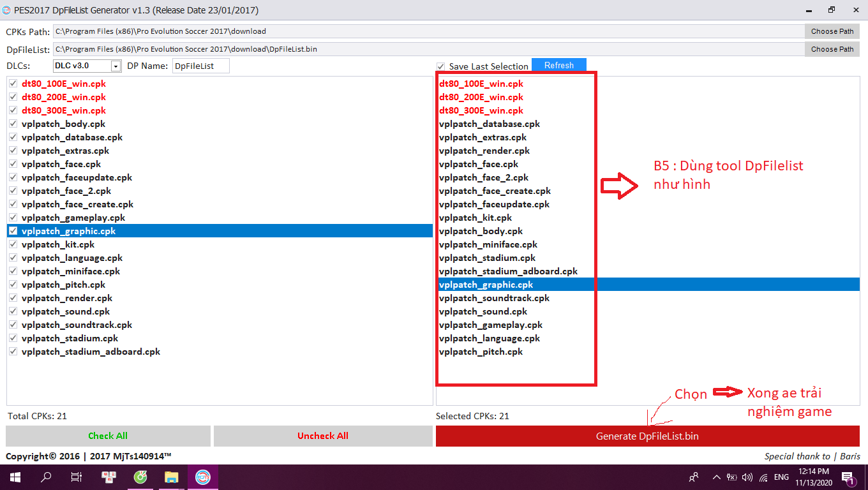Select vplpatch_gameplay.cpk in left list
Image resolution: width=868 pixels, height=490 pixels.
coord(73,218)
